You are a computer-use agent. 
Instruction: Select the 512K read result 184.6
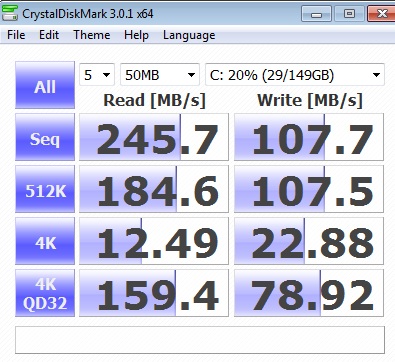(x=154, y=189)
